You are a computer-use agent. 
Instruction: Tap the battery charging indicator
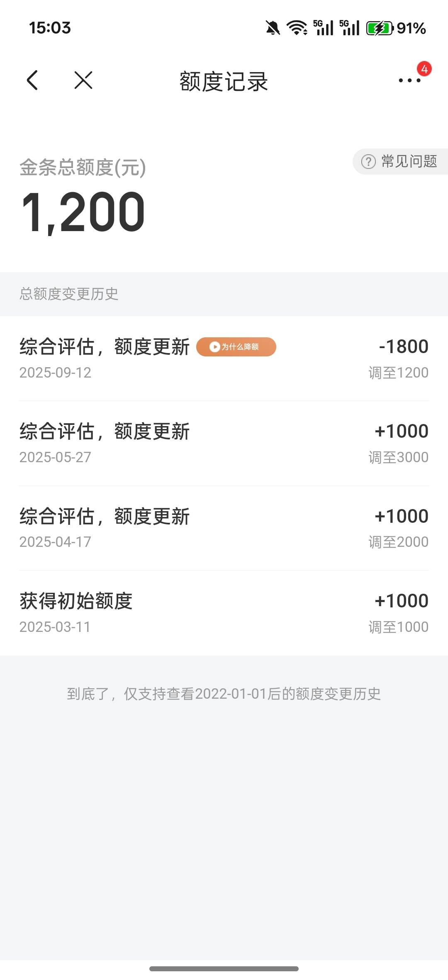pos(379,28)
